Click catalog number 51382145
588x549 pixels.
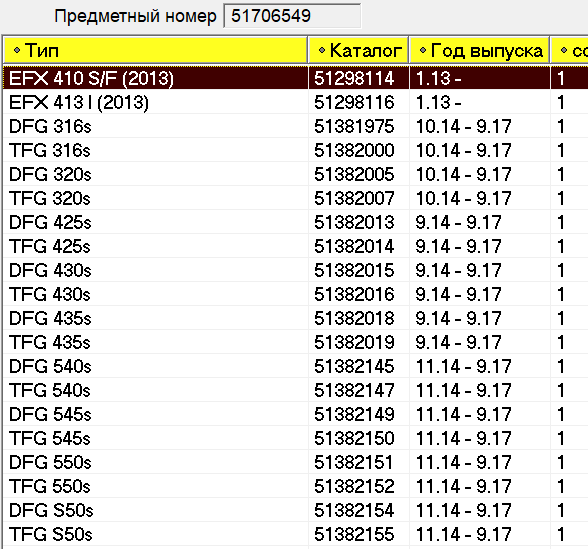pyautogui.click(x=354, y=366)
